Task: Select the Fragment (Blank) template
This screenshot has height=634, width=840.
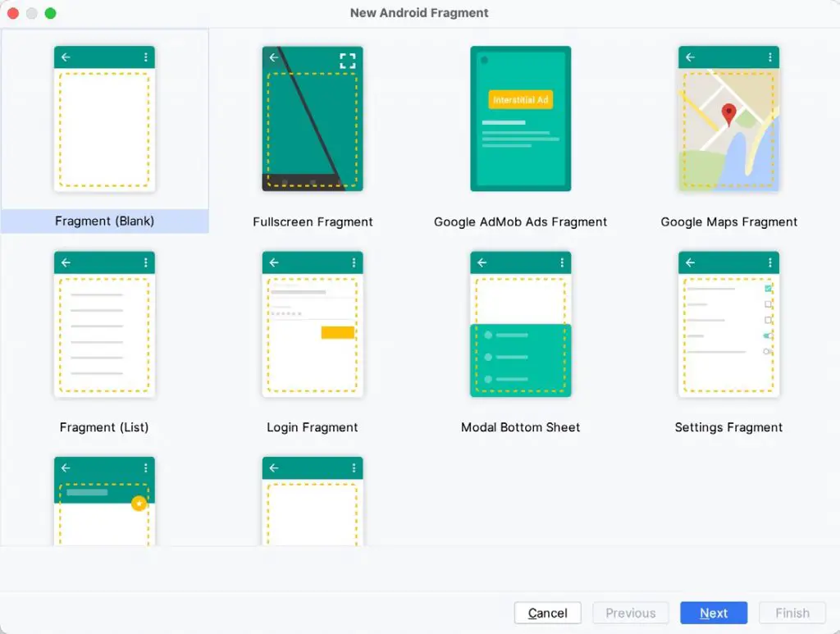Action: (x=104, y=119)
